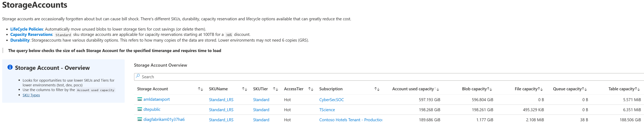
Task: Click the storage icon beside amldataexport
Action: coord(140,99)
